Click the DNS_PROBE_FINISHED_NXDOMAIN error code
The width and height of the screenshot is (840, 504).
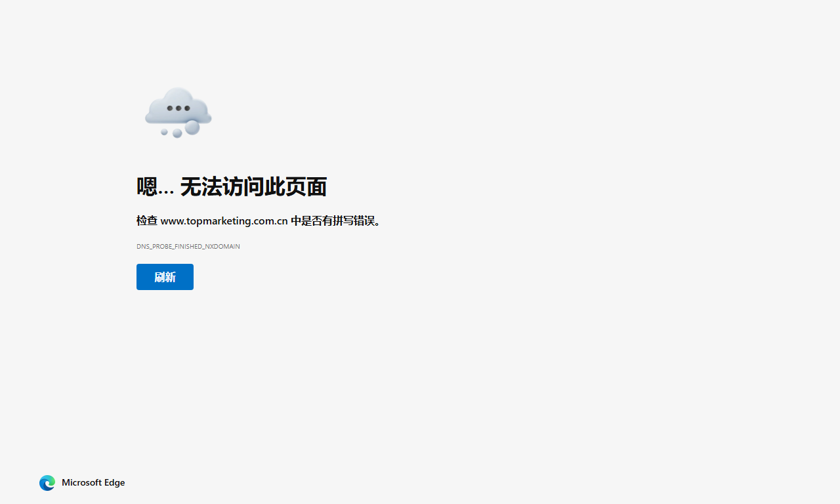click(x=188, y=247)
